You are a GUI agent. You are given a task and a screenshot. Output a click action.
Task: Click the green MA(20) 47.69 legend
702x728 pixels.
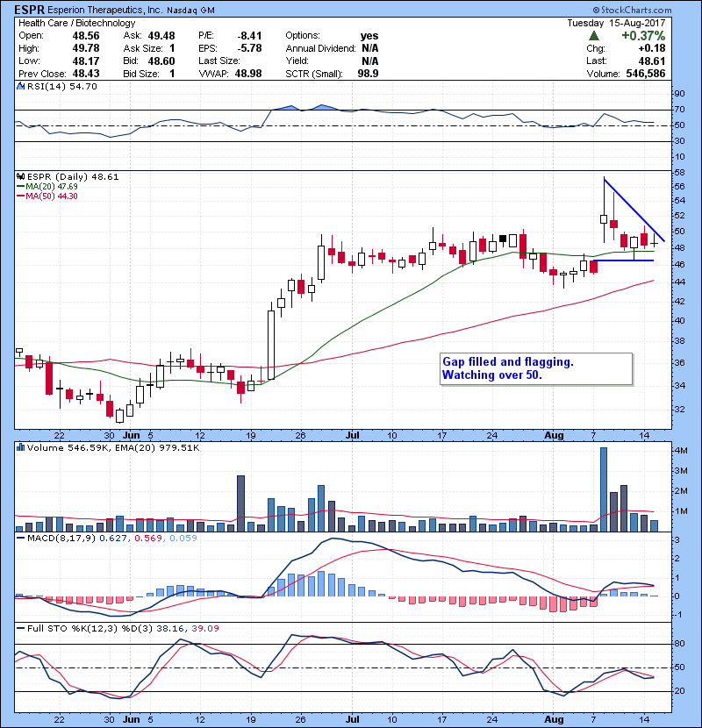coord(47,187)
